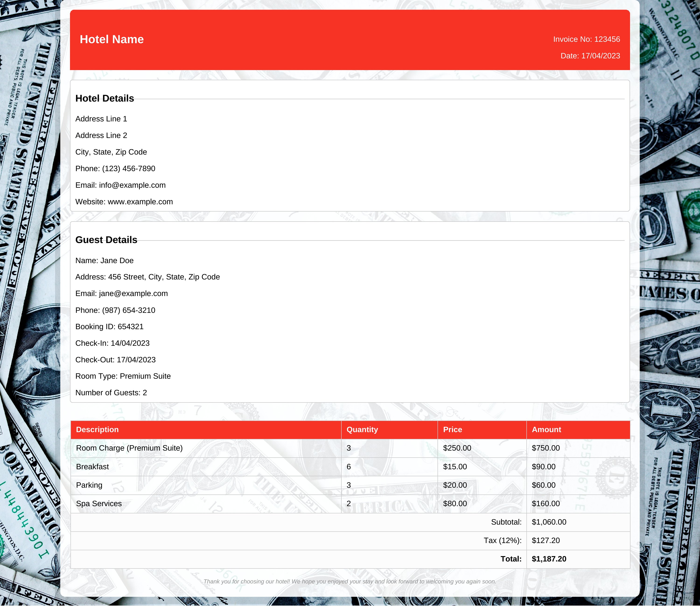Image resolution: width=700 pixels, height=607 pixels.
Task: Click the jane@example.com email line
Action: 122,294
